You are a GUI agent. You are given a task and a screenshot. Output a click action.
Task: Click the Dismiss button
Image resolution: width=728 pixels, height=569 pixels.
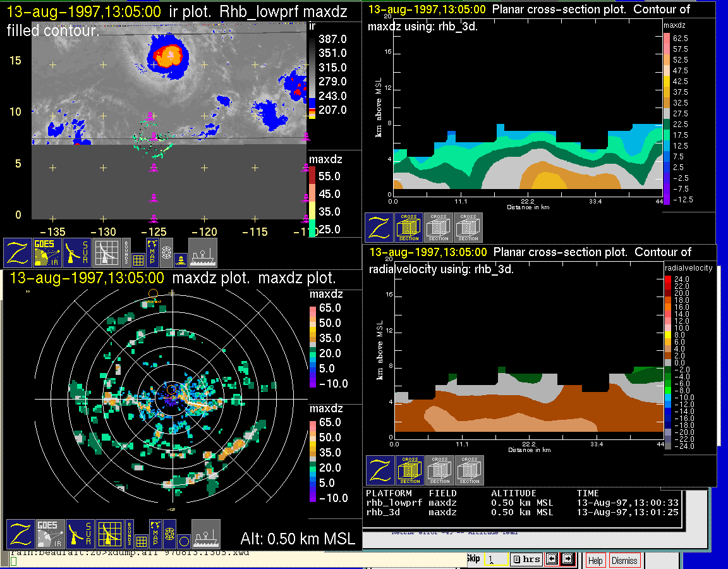click(x=624, y=560)
